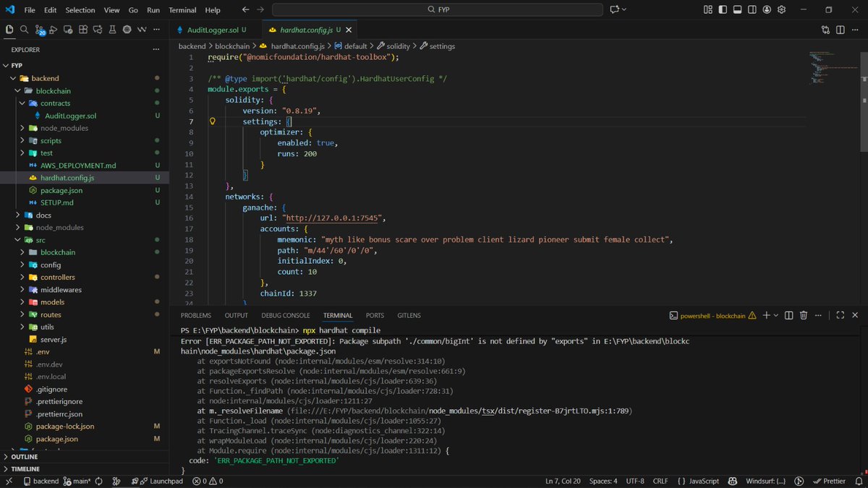The width and height of the screenshot is (868, 488).
Task: Open server.js in the explorer
Action: (x=54, y=339)
